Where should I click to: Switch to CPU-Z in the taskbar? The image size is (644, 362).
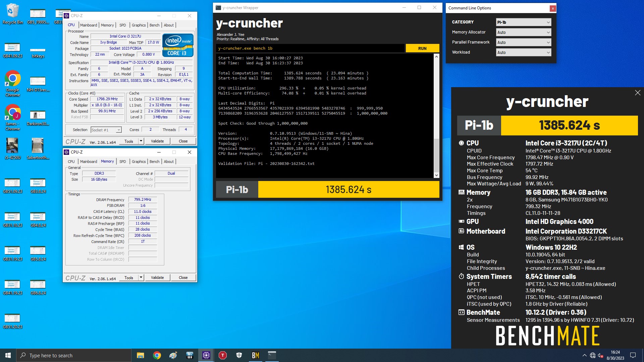[206, 355]
